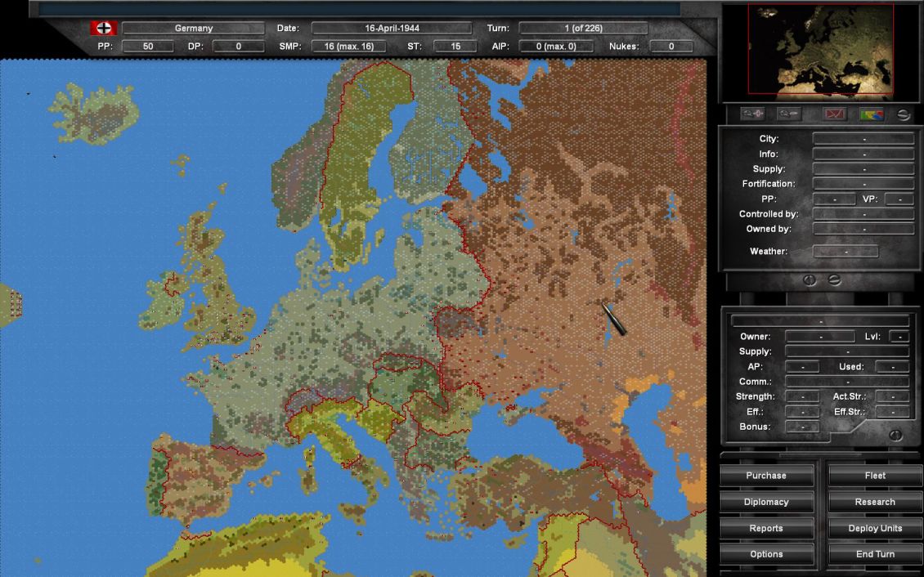Toggle the red crossed-lines map overlay icon
The image size is (924, 577).
[834, 114]
